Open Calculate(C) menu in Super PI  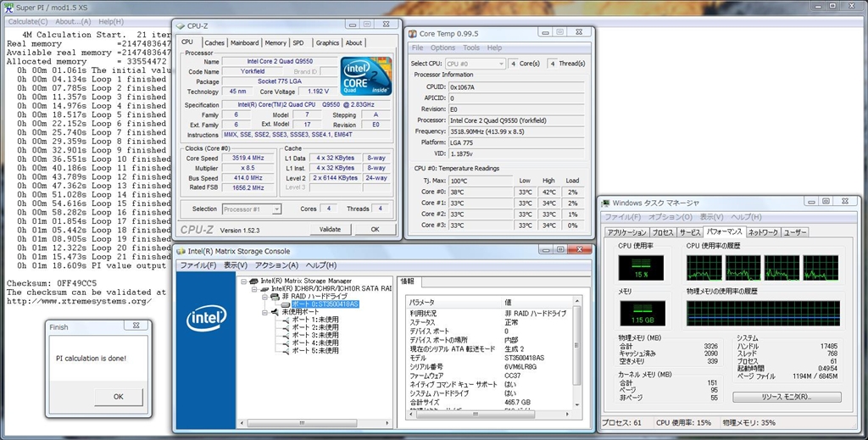click(x=28, y=21)
